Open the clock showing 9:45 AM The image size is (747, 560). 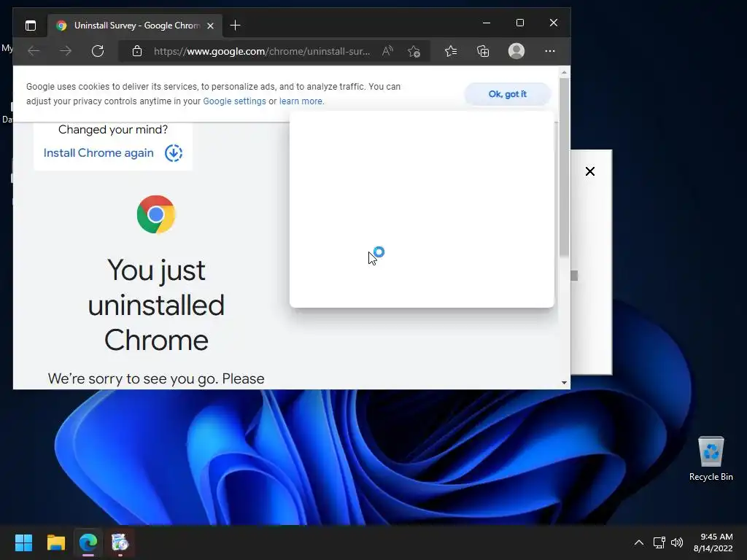pyautogui.click(x=713, y=542)
